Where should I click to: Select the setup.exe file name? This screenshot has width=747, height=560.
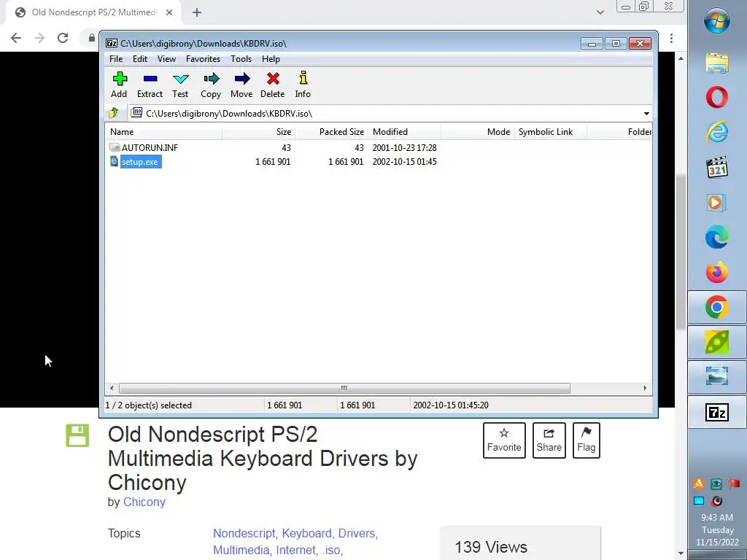(x=140, y=162)
